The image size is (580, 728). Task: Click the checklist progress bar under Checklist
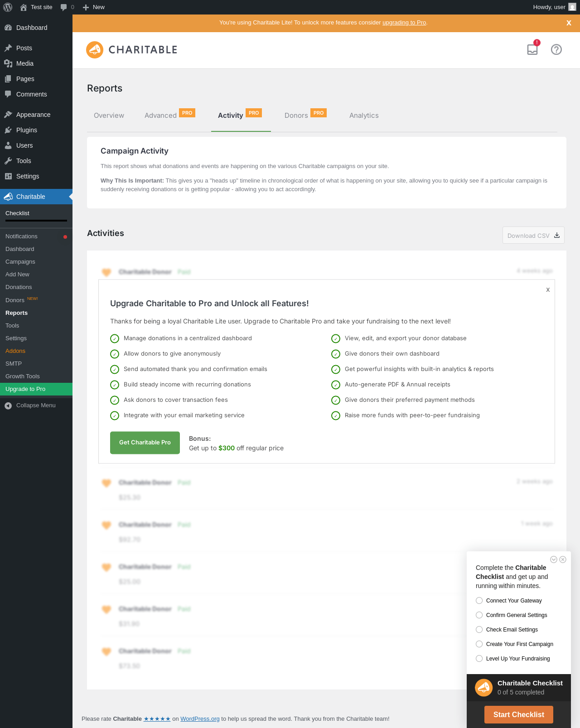coord(36,221)
